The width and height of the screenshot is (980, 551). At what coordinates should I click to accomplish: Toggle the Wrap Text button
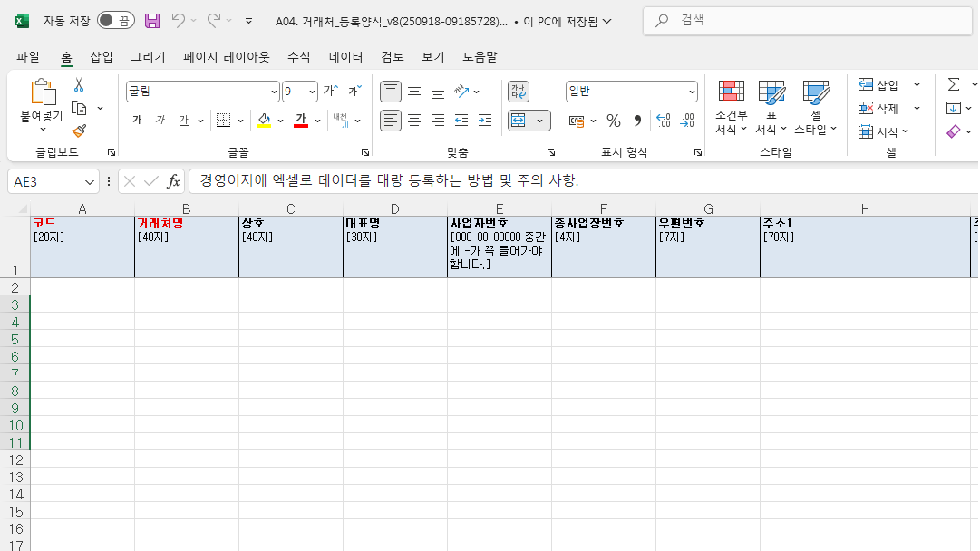[519, 92]
